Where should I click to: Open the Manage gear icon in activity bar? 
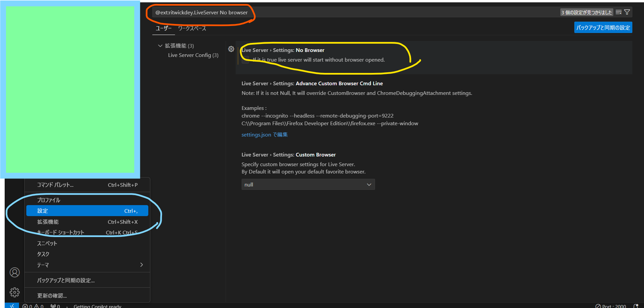pos(14,292)
